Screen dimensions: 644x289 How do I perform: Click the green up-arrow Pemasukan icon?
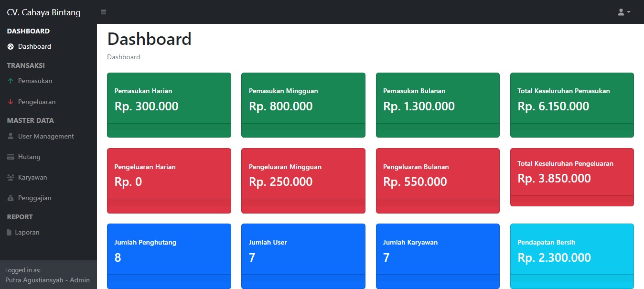11,81
